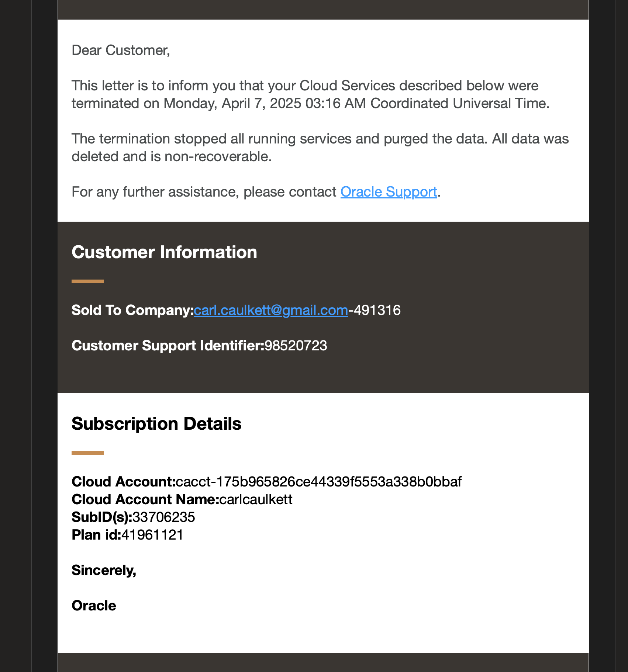Click the Sold To Company label

tap(132, 310)
